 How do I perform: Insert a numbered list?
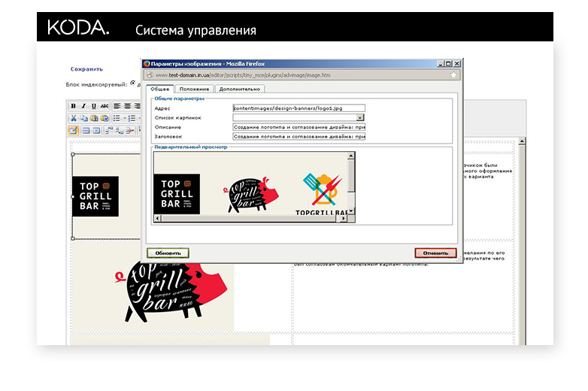[132, 118]
